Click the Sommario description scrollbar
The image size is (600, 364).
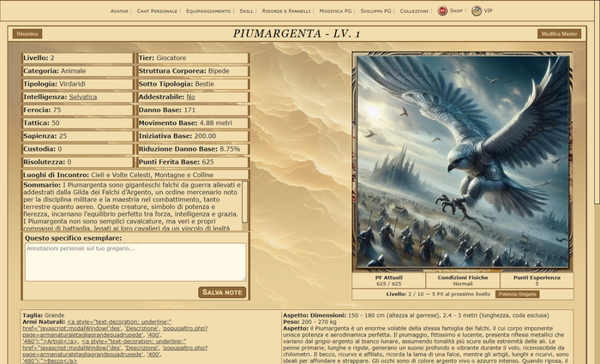pos(244,202)
